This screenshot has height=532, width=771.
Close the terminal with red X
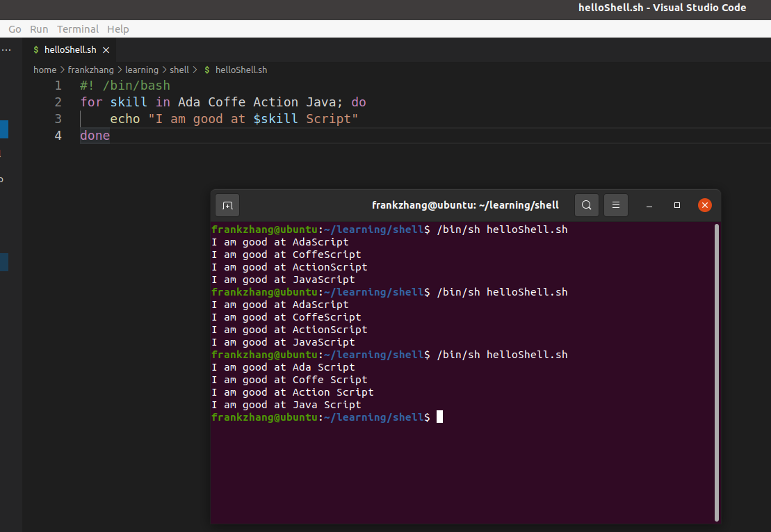click(x=704, y=206)
